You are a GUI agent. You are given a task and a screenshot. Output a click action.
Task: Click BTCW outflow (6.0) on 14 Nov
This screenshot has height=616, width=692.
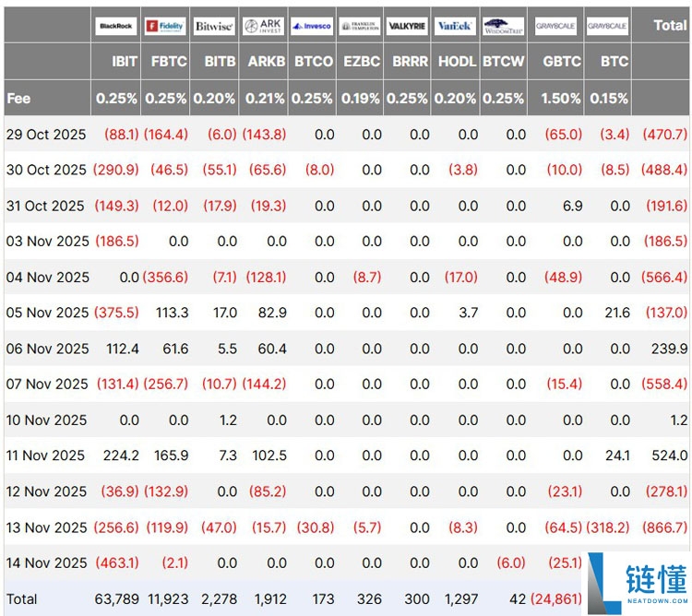511,563
